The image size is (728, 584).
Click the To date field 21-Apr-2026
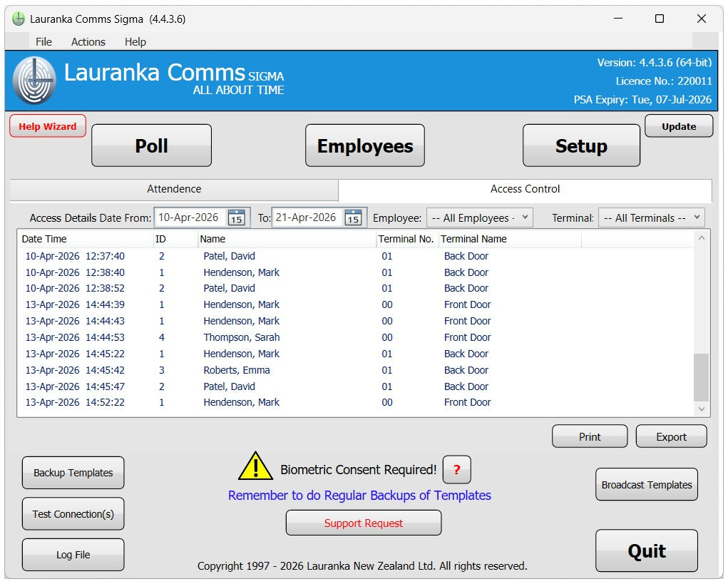coord(308,217)
